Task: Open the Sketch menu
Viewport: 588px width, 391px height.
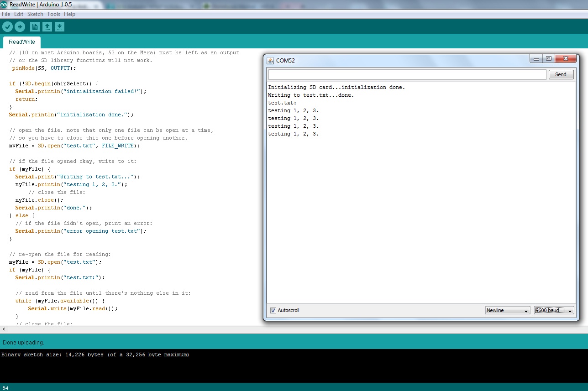Action: click(35, 14)
